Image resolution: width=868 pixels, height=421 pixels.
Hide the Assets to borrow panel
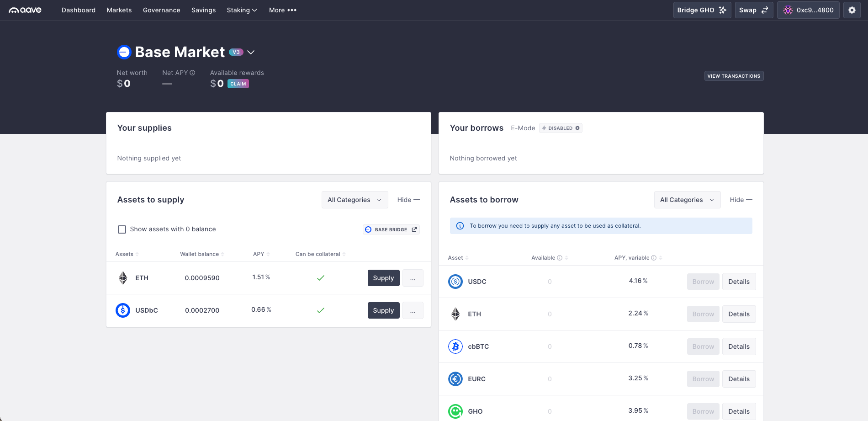point(741,200)
